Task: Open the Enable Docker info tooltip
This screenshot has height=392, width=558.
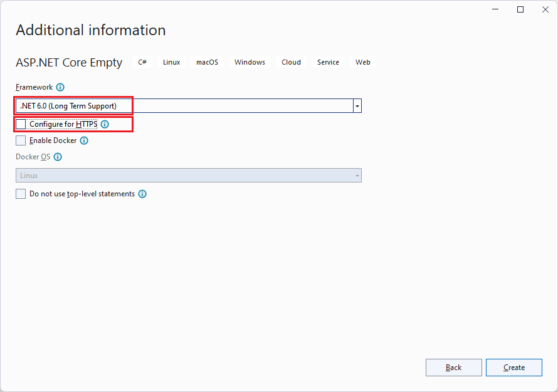Action: pyautogui.click(x=84, y=140)
